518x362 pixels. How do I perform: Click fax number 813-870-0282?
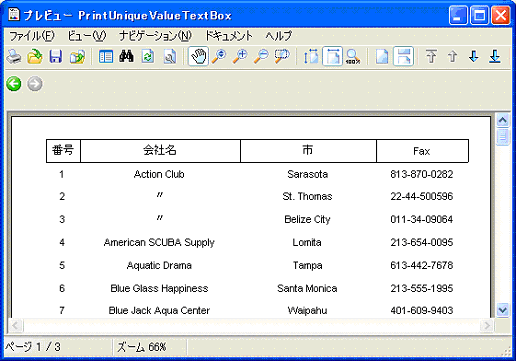422,174
